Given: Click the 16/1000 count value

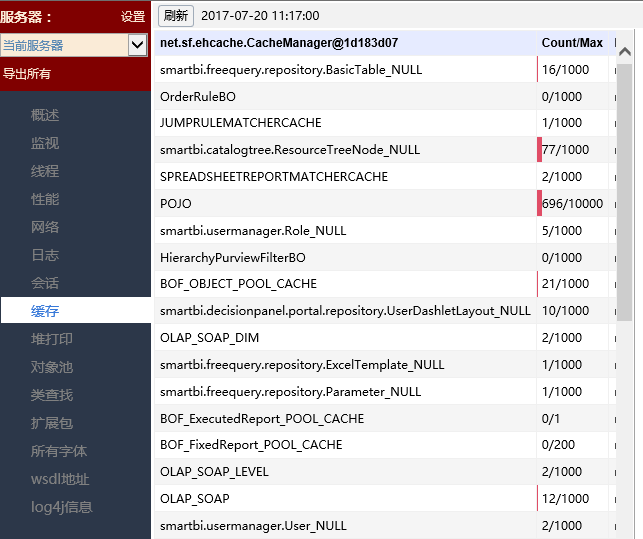Looking at the screenshot, I should 565,70.
